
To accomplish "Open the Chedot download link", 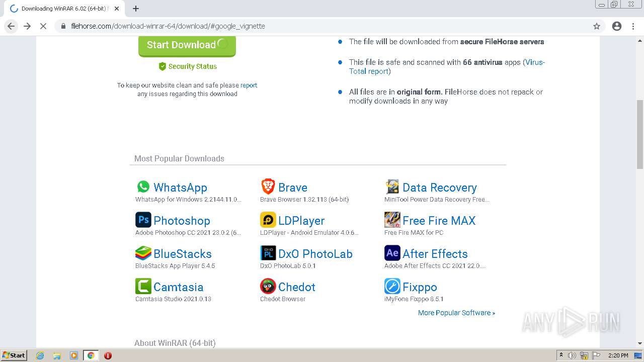I will pyautogui.click(x=297, y=287).
